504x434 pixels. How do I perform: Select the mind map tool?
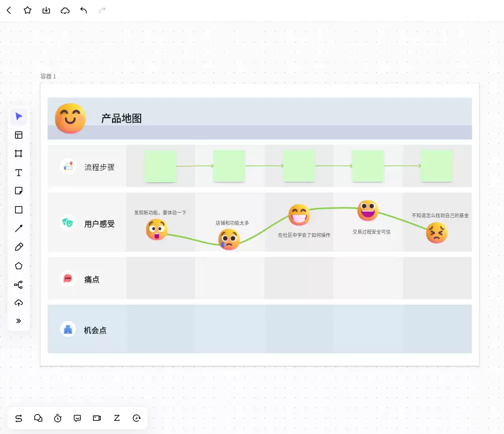click(18, 285)
